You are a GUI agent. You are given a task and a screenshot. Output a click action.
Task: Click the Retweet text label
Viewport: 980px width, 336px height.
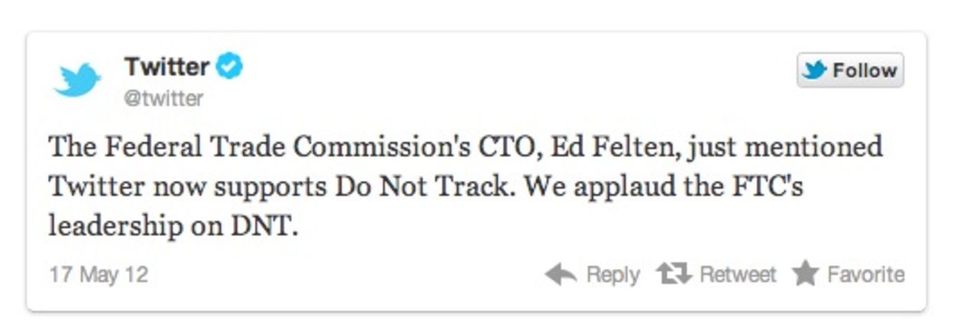pyautogui.click(x=737, y=274)
